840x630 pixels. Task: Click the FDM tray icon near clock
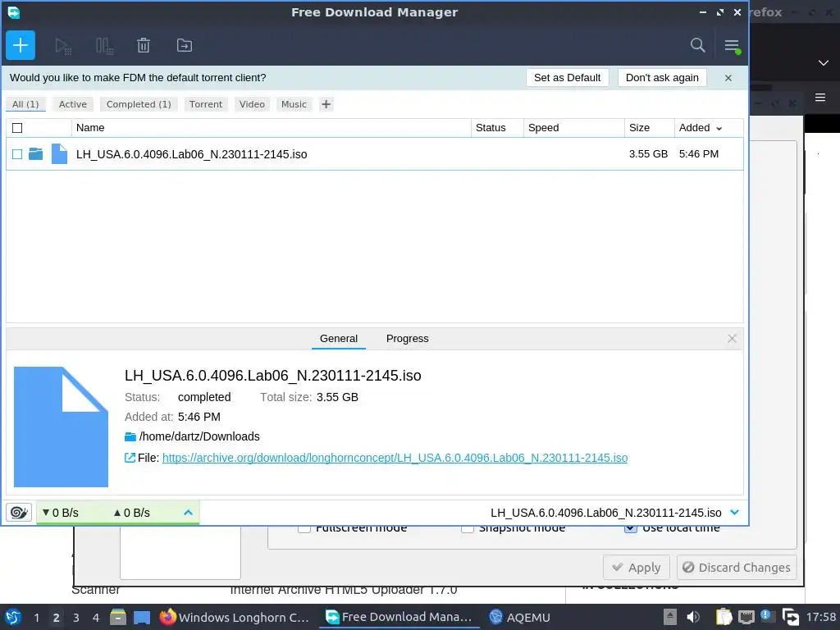coord(791,617)
